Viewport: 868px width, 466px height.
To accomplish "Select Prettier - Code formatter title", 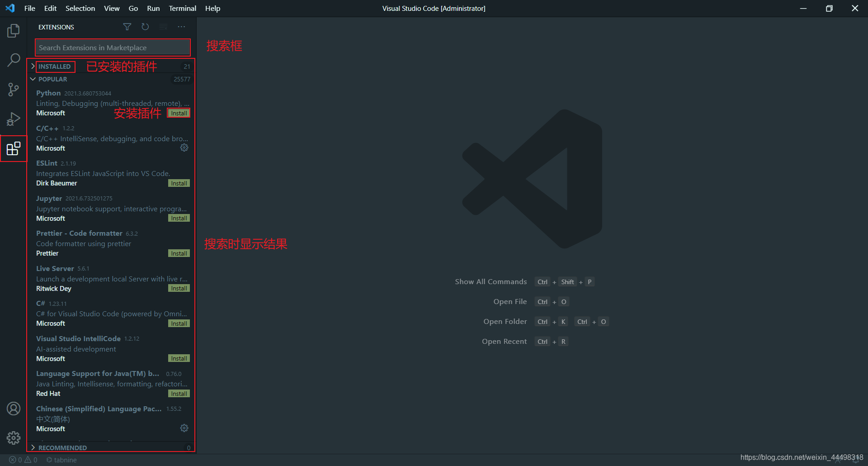I will pyautogui.click(x=79, y=233).
